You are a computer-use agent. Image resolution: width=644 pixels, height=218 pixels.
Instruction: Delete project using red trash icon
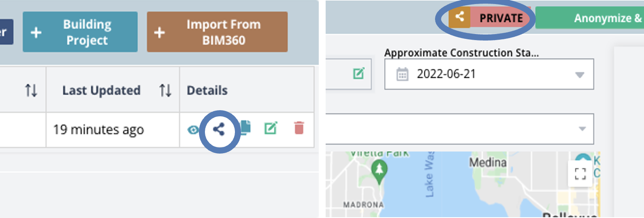click(299, 128)
